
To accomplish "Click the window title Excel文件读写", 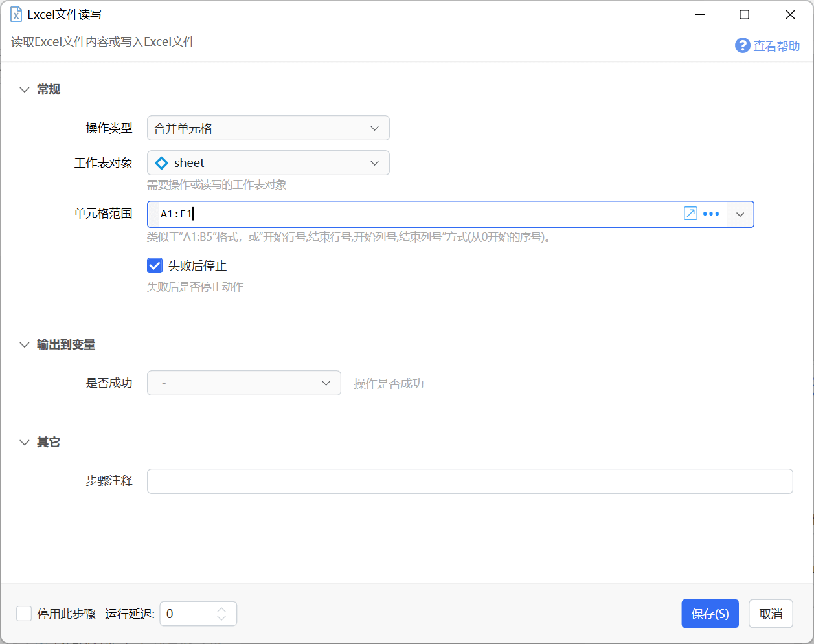I will 64,14.
